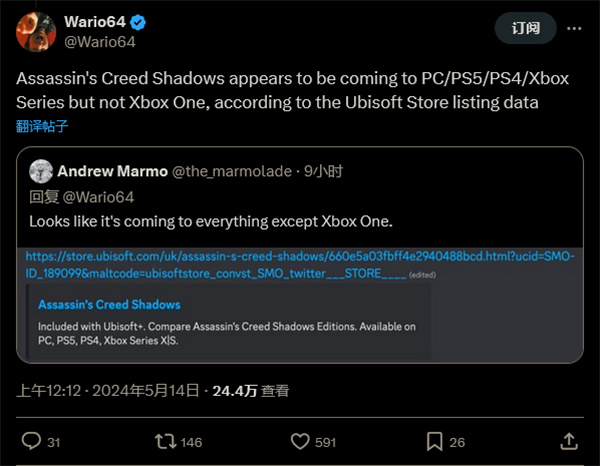Open Assassin's Creed Shadows link title
This screenshot has height=466, width=600.
(109, 305)
